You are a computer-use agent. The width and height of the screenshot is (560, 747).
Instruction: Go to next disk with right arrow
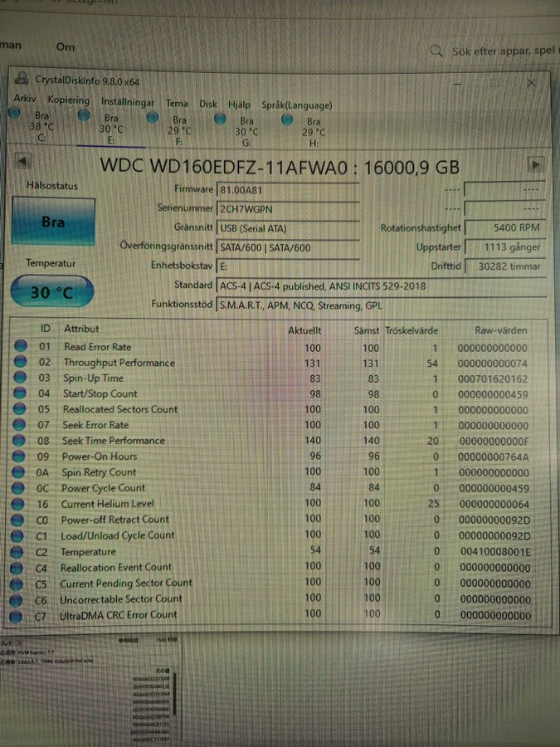(536, 165)
